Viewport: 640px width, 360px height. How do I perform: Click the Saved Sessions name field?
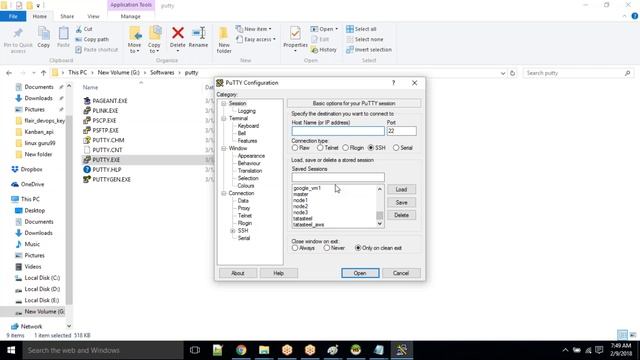[338, 177]
